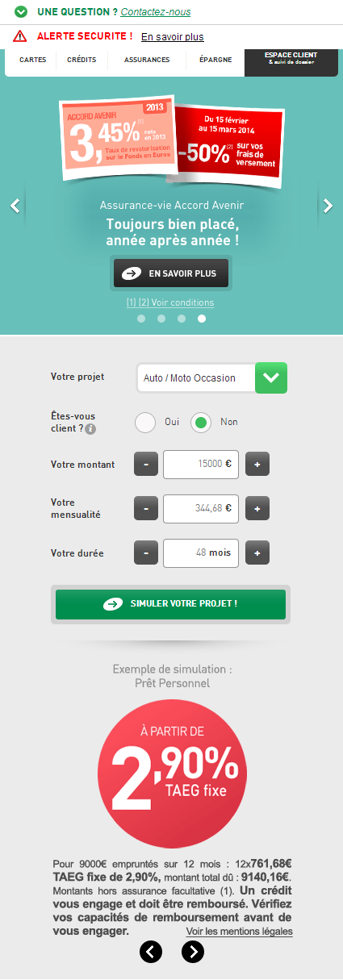Open the Espace Client tab
Screen dimensions: 343x980
coord(291,60)
